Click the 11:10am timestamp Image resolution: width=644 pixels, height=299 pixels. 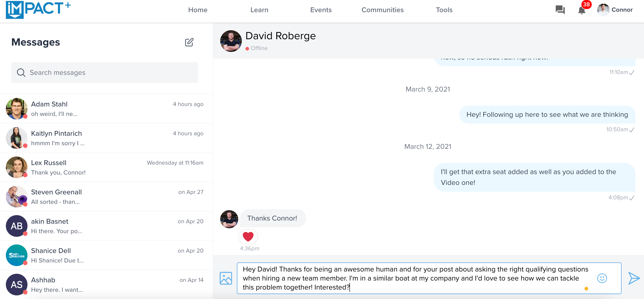pyautogui.click(x=618, y=72)
